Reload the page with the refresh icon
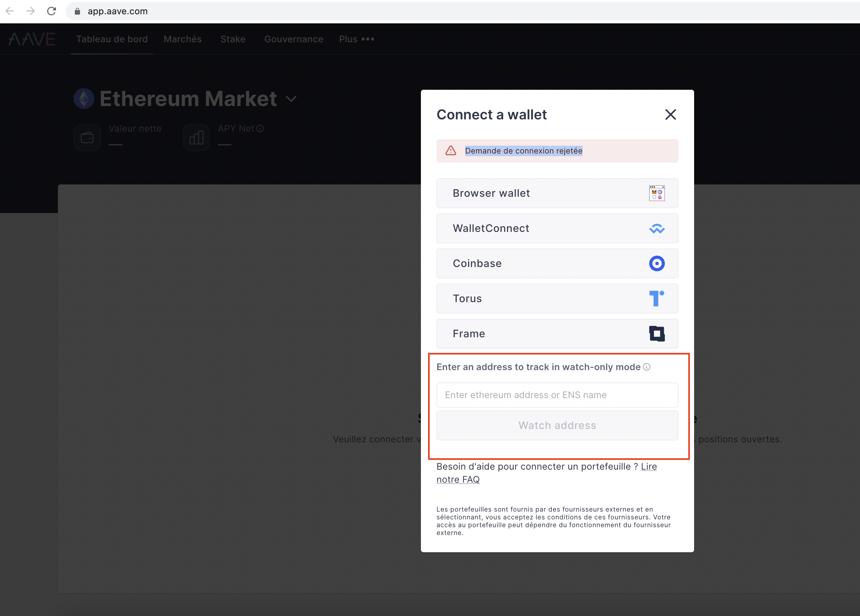Screen dimensions: 860x616 click(52, 11)
